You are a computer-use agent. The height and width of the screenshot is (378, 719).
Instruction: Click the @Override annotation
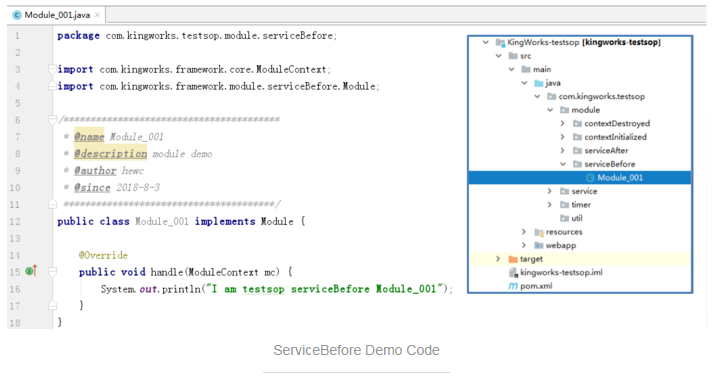[x=103, y=256]
